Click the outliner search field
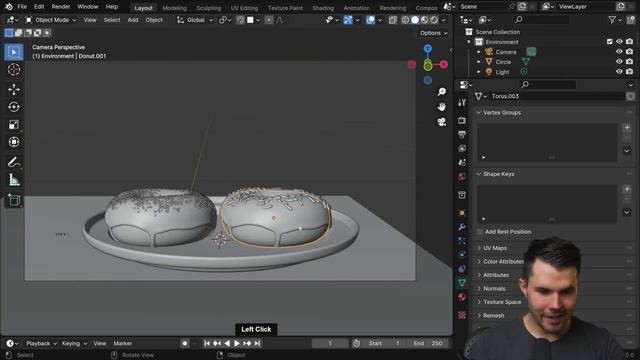The image size is (640, 360). click(x=542, y=20)
